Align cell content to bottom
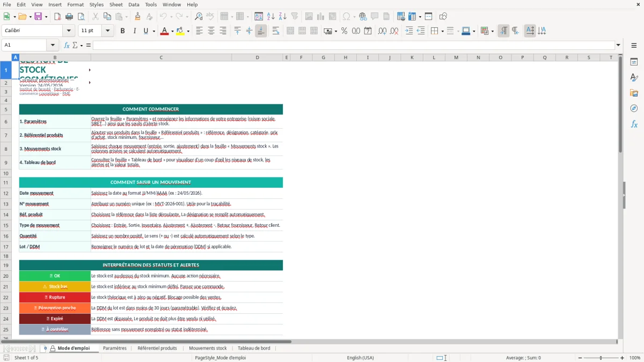The image size is (644, 362). coord(261,31)
